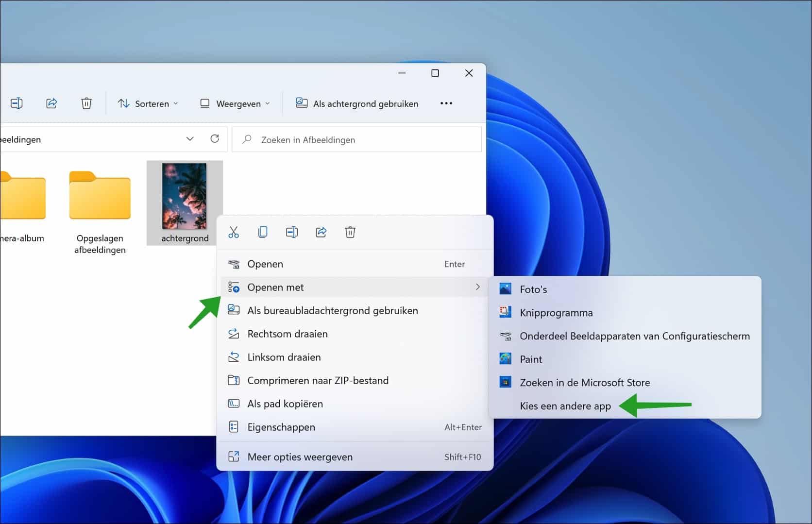
Task: Select the achtergrond image thumbnail
Action: click(185, 197)
